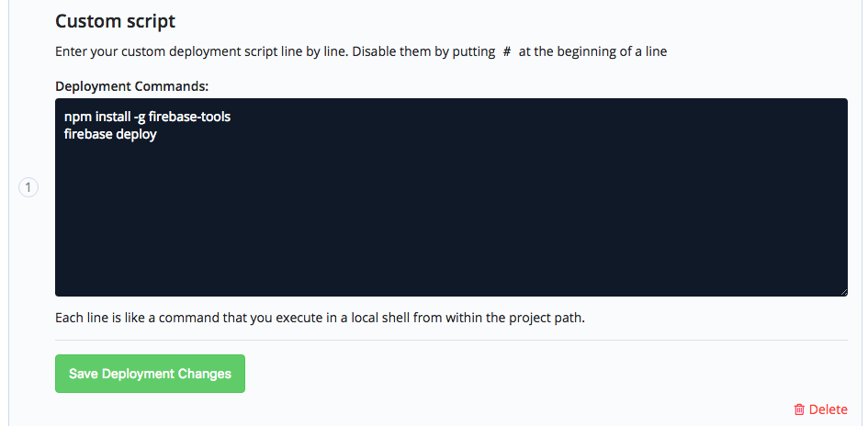Click the '-g' flag in the script
Screen dimensions: 868x426
[x=140, y=118]
